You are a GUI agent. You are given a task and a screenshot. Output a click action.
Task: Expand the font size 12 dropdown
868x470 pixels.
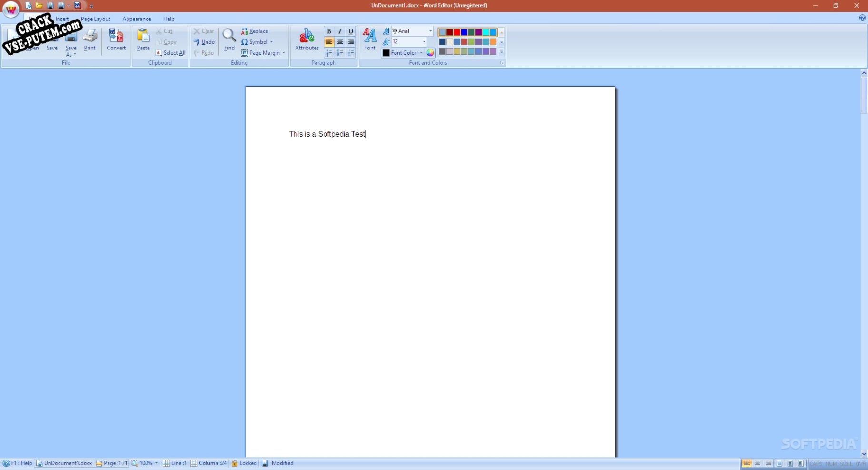coord(424,42)
